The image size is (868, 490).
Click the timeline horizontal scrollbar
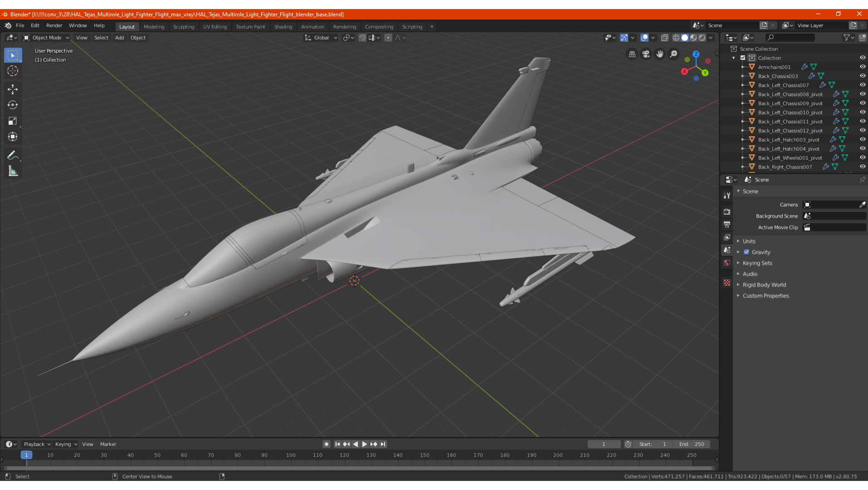pyautogui.click(x=358, y=468)
